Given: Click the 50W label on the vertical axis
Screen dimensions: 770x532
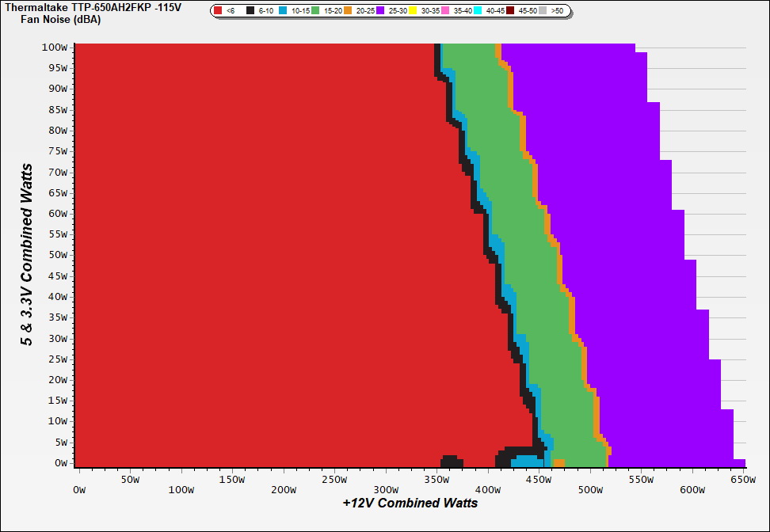Looking at the screenshot, I should coord(57,255).
